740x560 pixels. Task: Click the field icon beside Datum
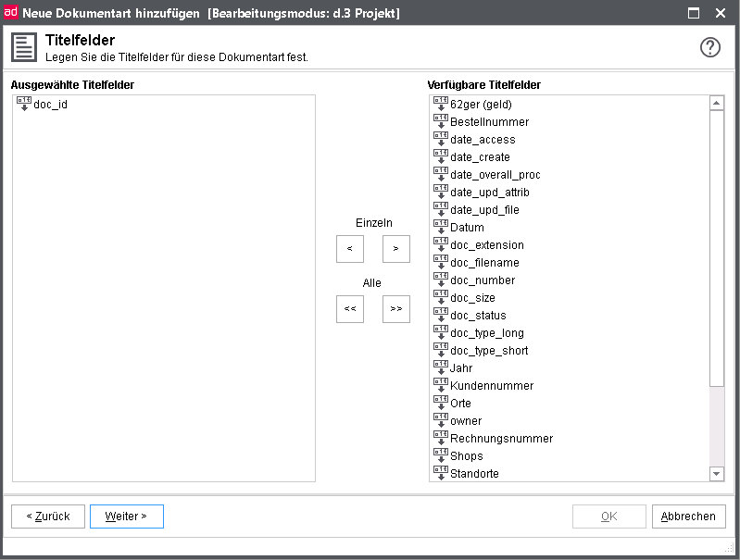click(441, 228)
